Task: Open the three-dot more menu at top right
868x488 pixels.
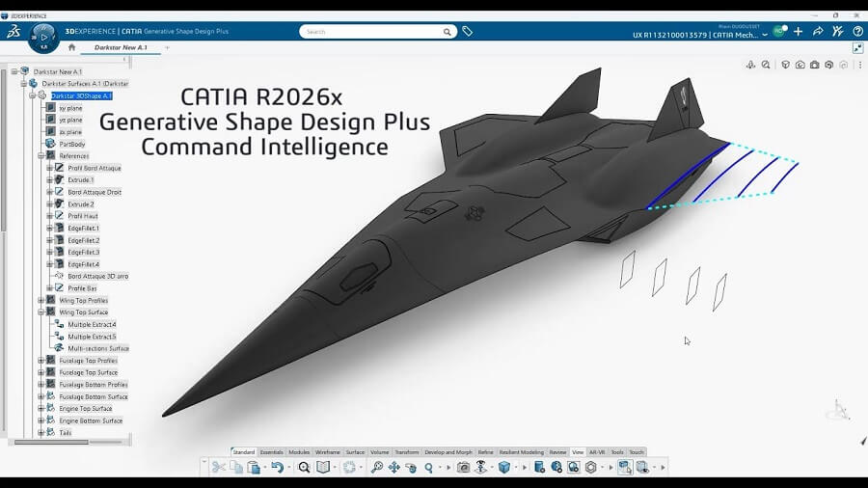Action: [x=859, y=65]
